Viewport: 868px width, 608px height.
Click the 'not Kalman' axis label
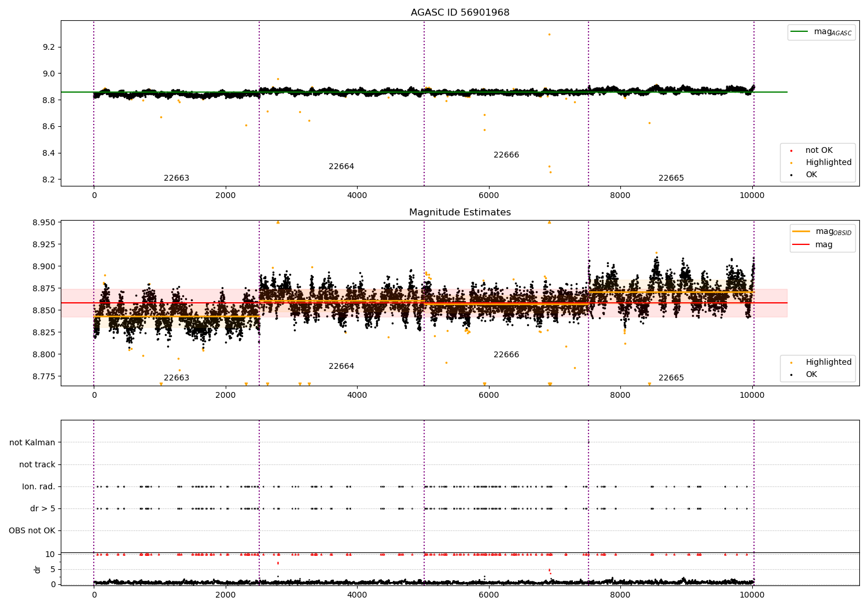32,443
